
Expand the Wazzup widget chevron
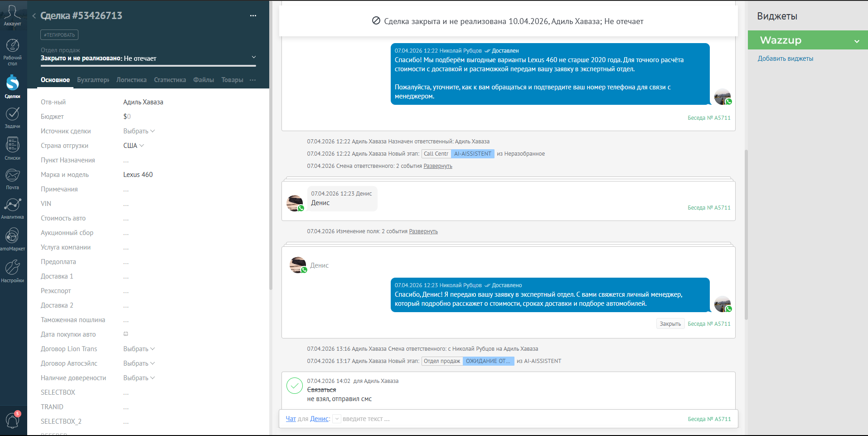(857, 41)
